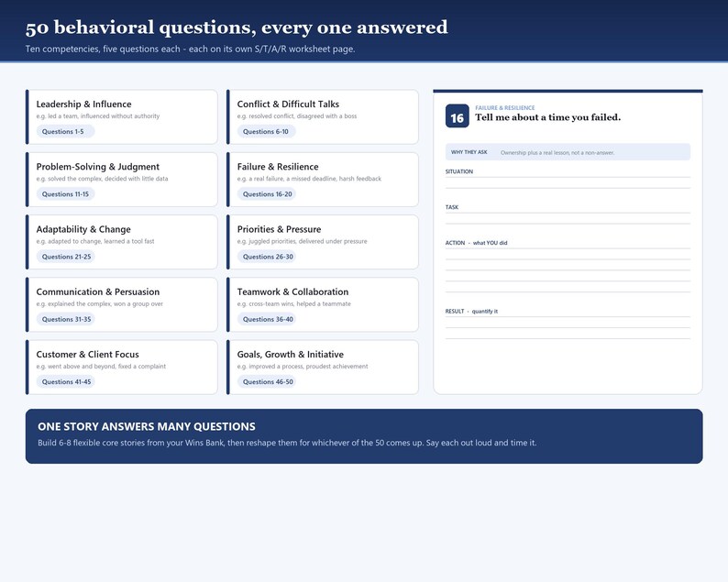Click the first line under ACTION

tap(568, 248)
